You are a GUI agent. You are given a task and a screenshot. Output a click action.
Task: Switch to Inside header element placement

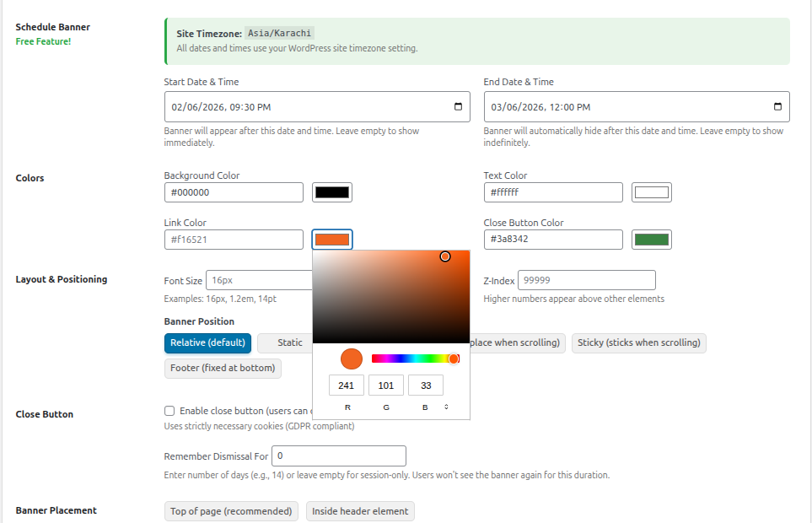tap(360, 510)
